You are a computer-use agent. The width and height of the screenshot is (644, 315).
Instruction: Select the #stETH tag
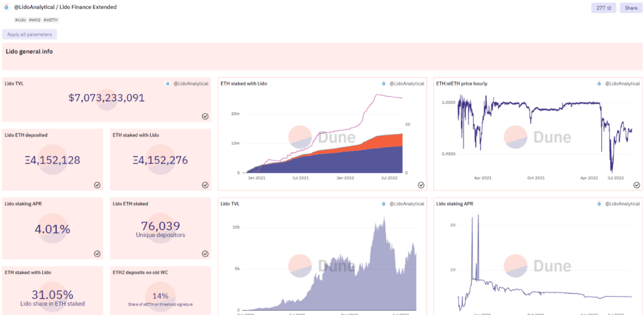click(50, 19)
